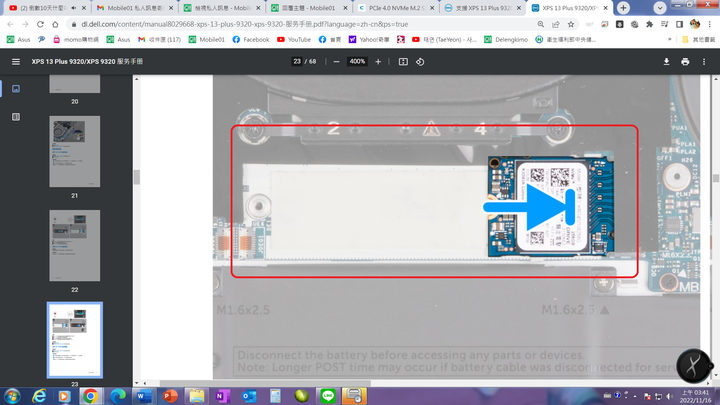Show hidden system tray icons
720x405 pixels.
(x=635, y=396)
